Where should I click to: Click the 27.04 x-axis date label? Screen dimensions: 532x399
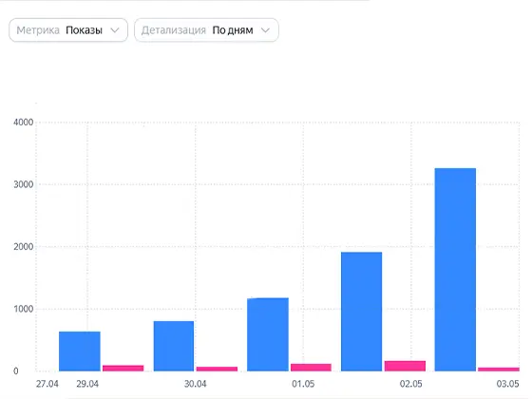pos(47,384)
